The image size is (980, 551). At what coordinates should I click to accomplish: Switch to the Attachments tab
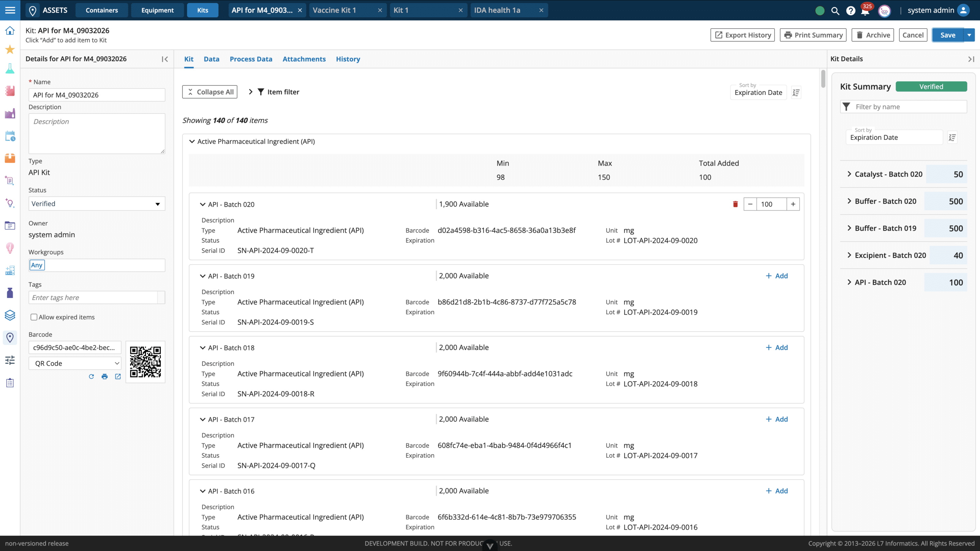point(304,59)
